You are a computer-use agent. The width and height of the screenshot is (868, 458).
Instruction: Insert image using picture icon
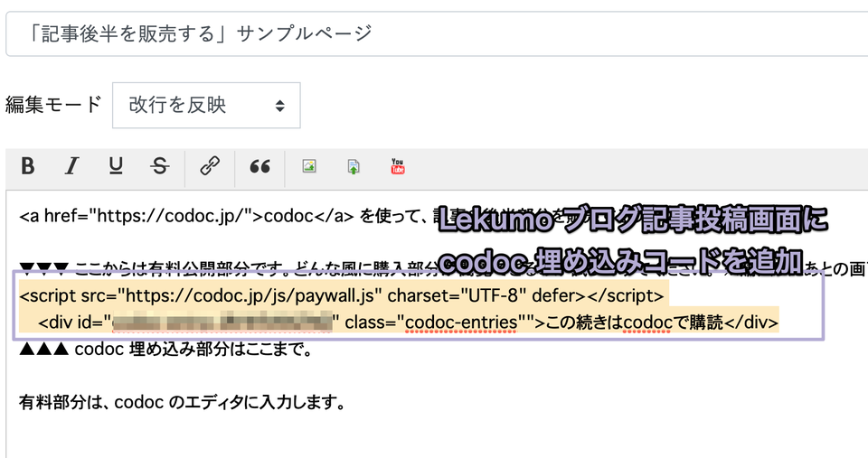click(309, 166)
